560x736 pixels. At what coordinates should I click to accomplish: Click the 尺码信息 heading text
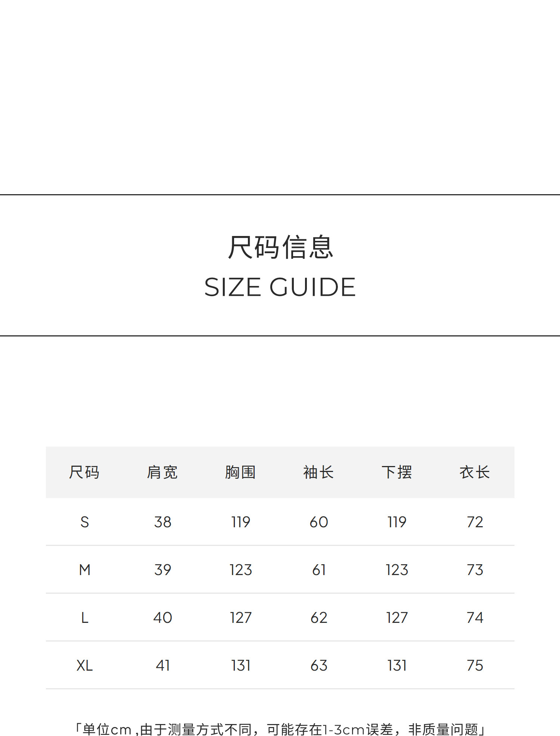[x=280, y=247]
